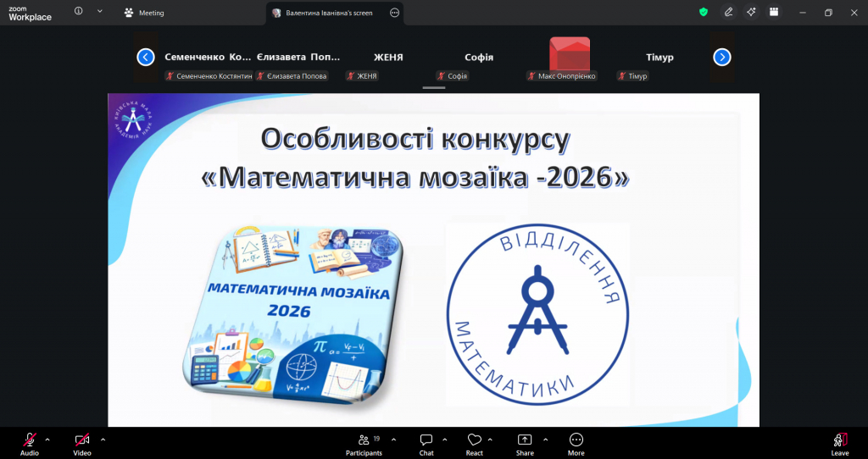Open the annotate pencil tool
This screenshot has width=868, height=459.
(727, 12)
